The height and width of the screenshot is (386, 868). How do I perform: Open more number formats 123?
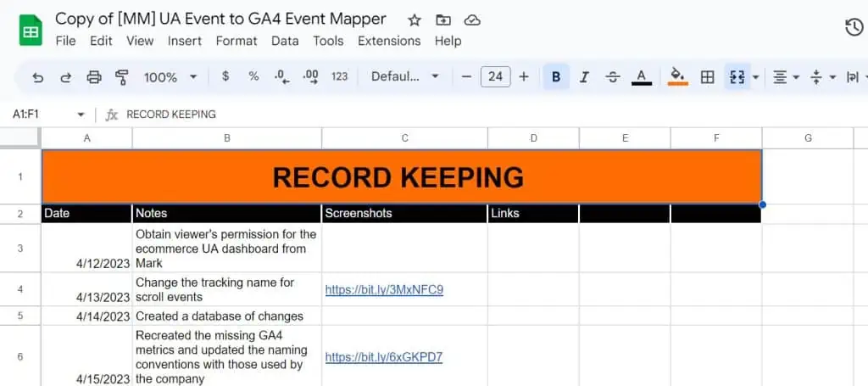(339, 76)
